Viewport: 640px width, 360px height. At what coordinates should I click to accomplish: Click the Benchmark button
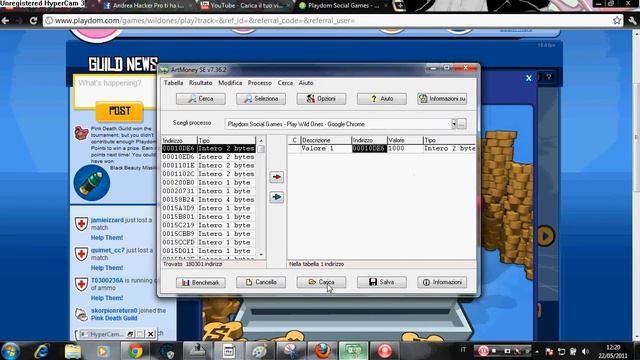(200, 282)
